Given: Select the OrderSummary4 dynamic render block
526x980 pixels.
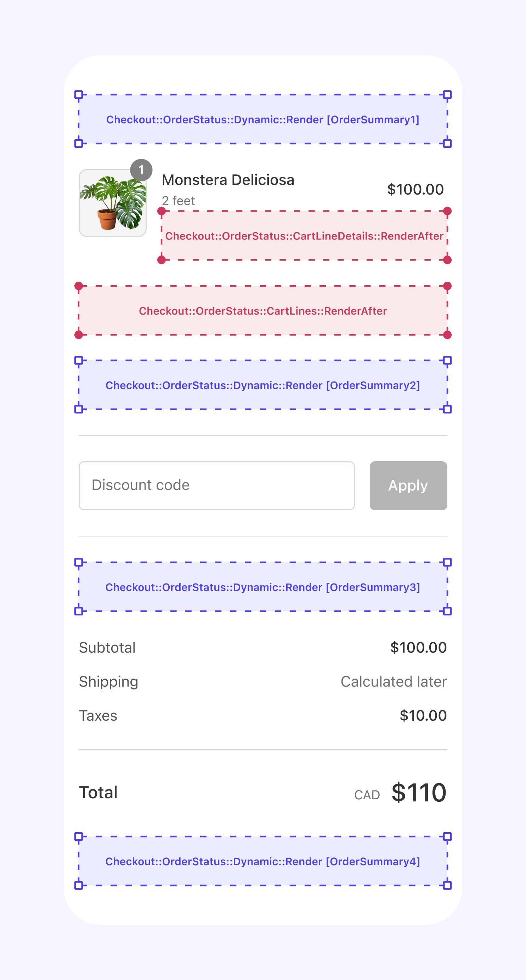Looking at the screenshot, I should coord(263,861).
